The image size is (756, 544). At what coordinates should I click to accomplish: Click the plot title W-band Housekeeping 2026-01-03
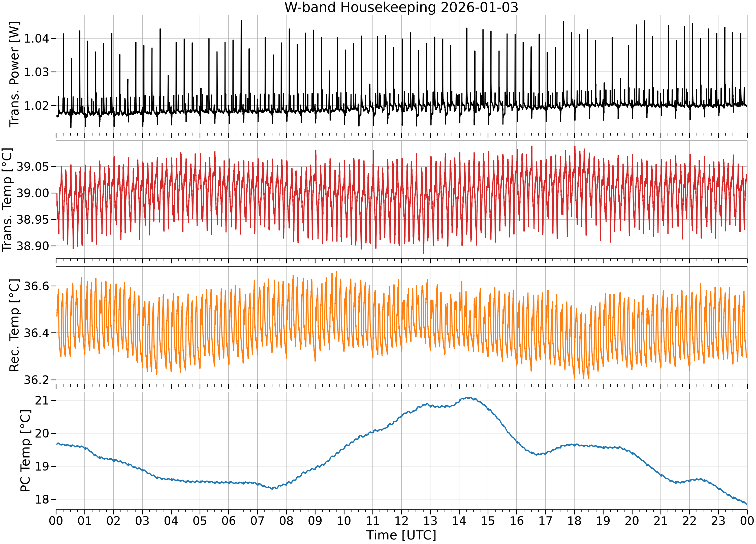[401, 7]
